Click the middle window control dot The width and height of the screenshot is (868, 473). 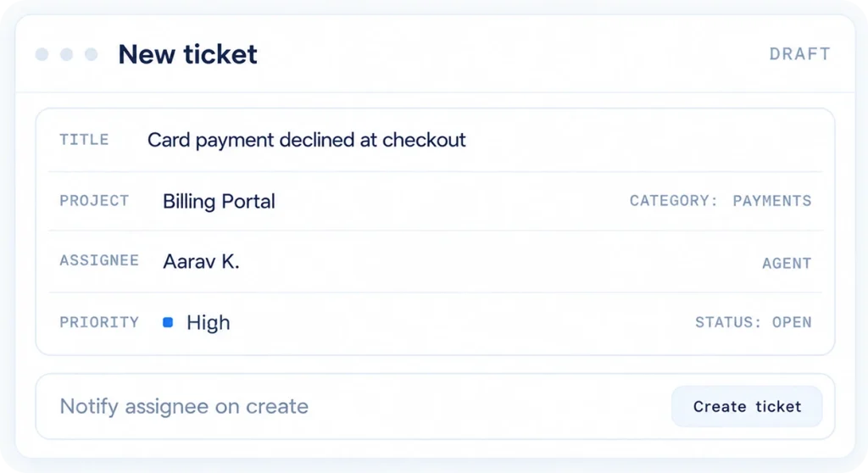(x=66, y=54)
